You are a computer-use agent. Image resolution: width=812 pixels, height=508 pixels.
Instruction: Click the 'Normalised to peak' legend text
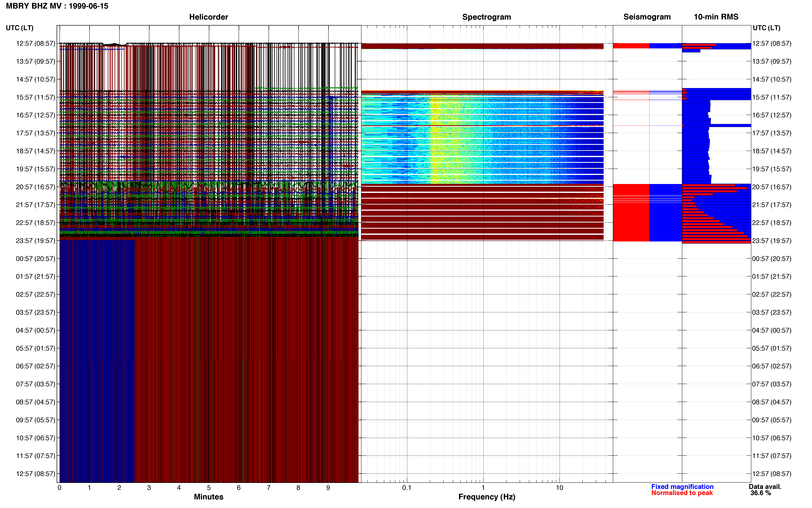682,493
